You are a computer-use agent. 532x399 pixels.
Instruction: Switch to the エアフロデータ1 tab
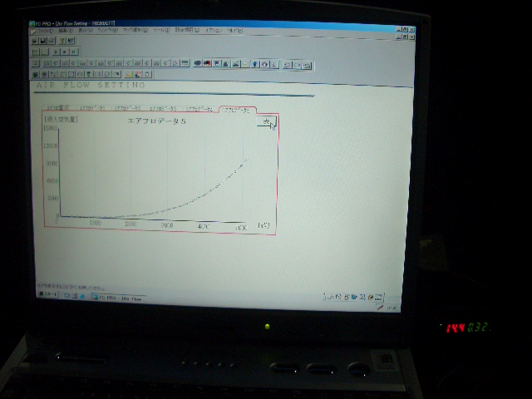92,108
